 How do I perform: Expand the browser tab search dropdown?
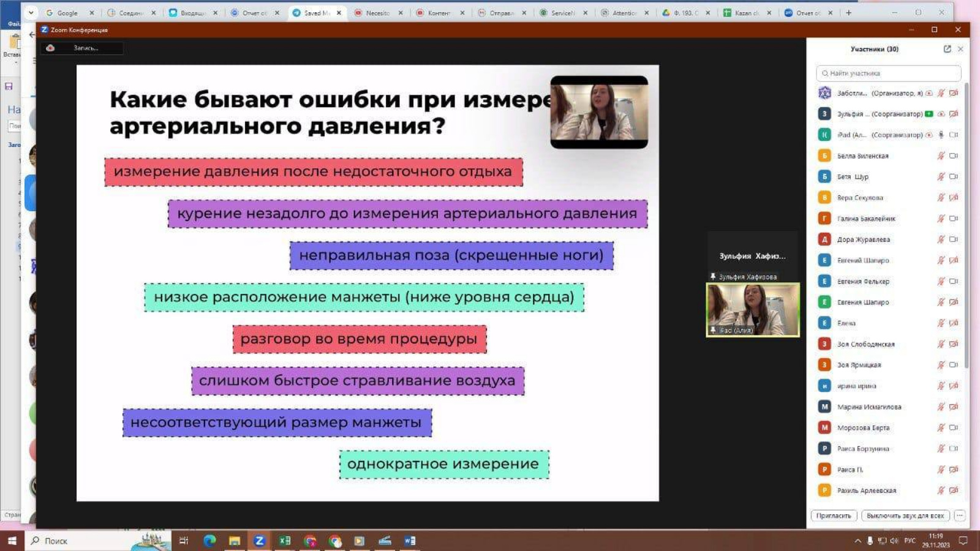(31, 12)
